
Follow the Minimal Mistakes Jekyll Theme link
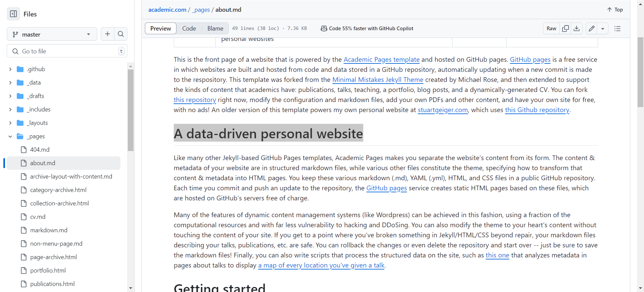pyautogui.click(x=378, y=80)
